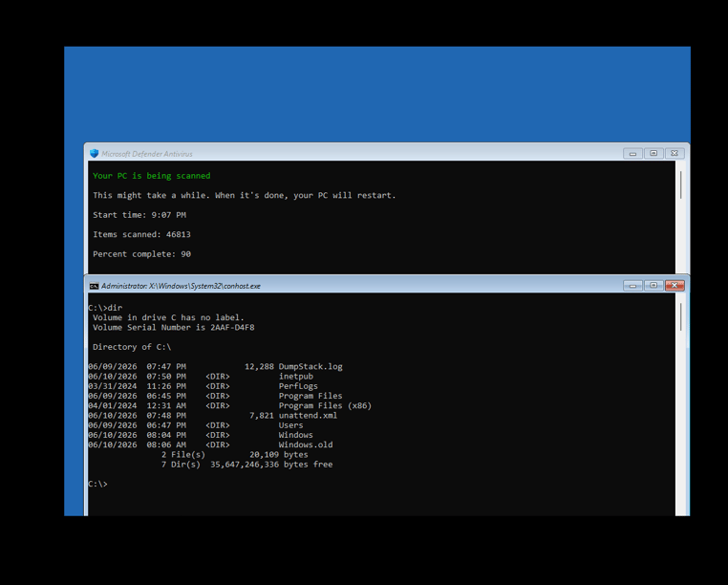Click the DumpStack.log file entry
The width and height of the screenshot is (728, 585).
tap(215, 366)
